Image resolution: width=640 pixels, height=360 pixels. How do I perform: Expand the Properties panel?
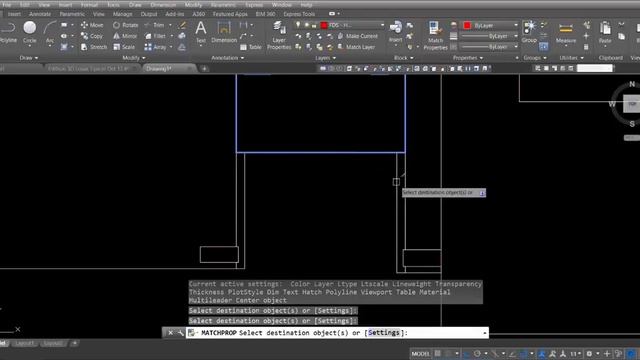[x=468, y=58]
